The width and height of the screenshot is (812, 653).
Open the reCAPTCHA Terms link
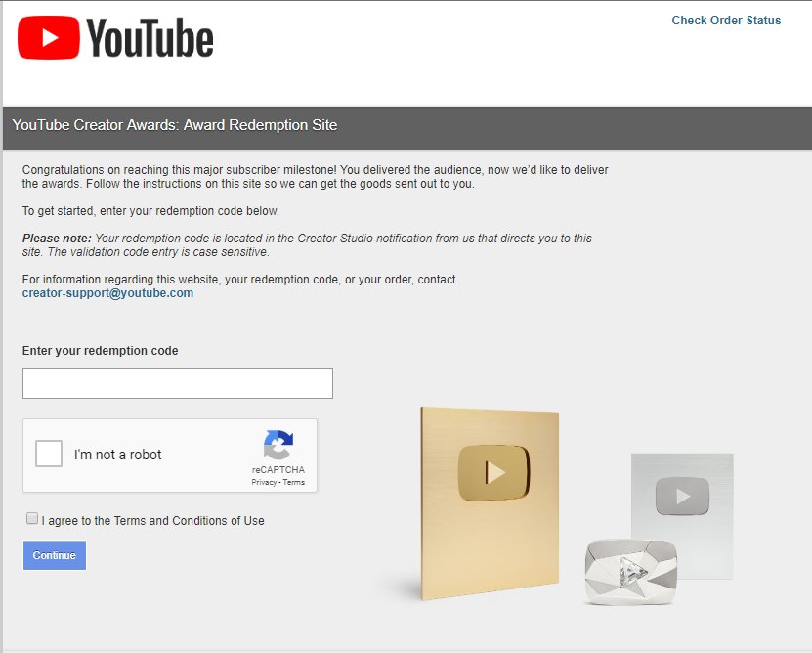pos(293,483)
